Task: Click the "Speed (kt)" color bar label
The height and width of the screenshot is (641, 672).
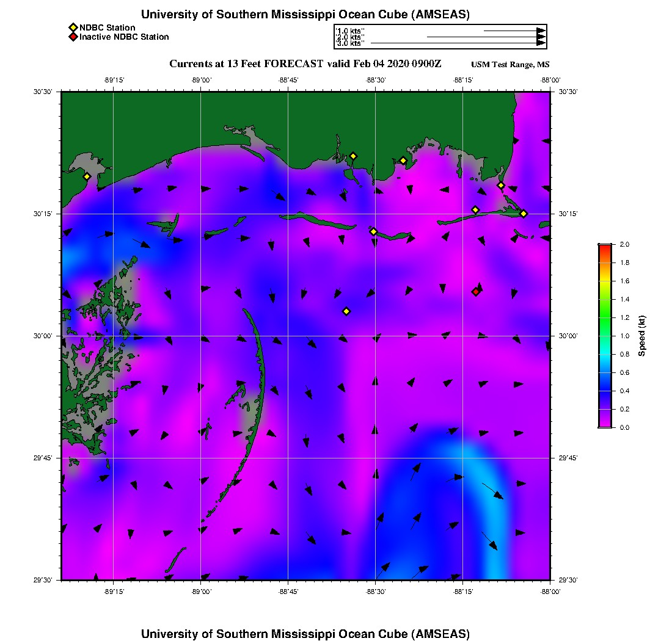Action: click(x=642, y=336)
